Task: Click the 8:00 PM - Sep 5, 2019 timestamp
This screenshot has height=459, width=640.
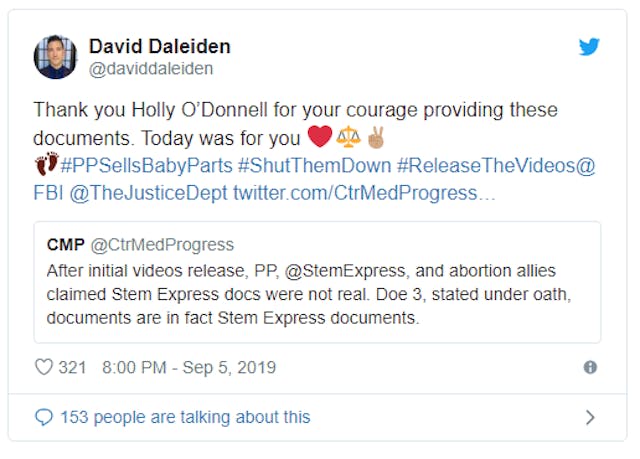Action: coord(188,368)
